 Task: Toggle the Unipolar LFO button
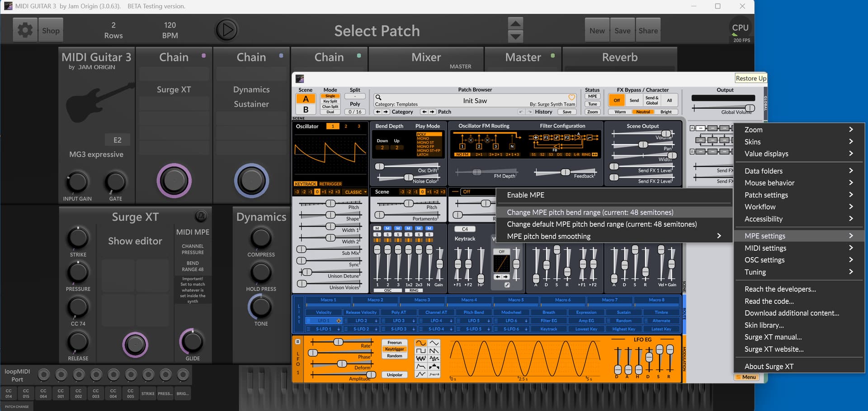point(394,375)
